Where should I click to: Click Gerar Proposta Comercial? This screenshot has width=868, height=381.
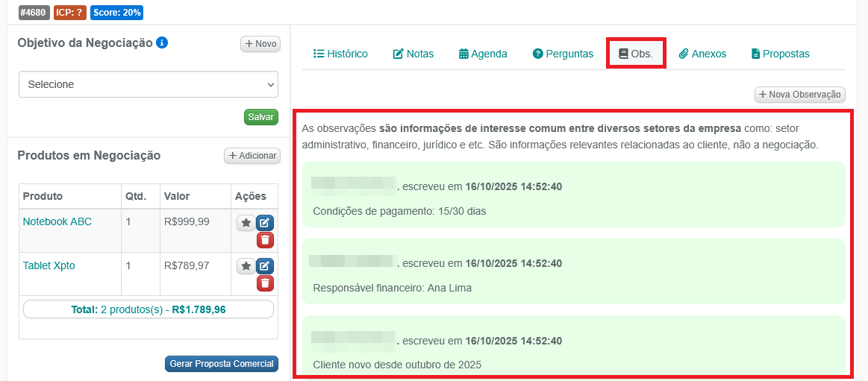(222, 364)
